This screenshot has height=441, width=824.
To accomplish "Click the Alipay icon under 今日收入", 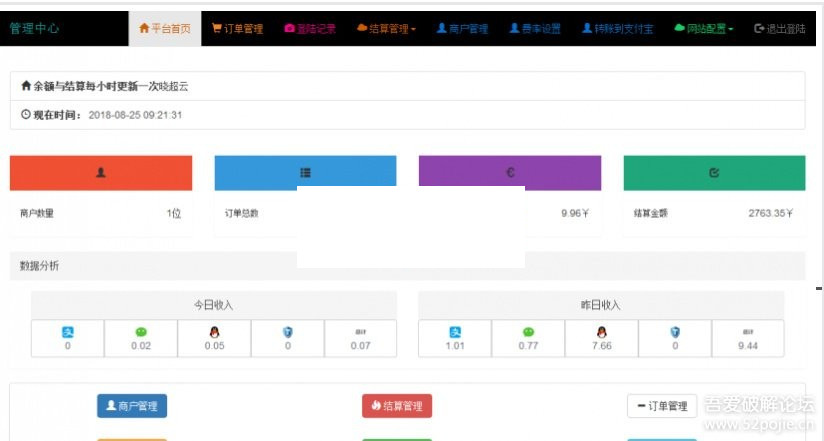I will pyautogui.click(x=67, y=332).
